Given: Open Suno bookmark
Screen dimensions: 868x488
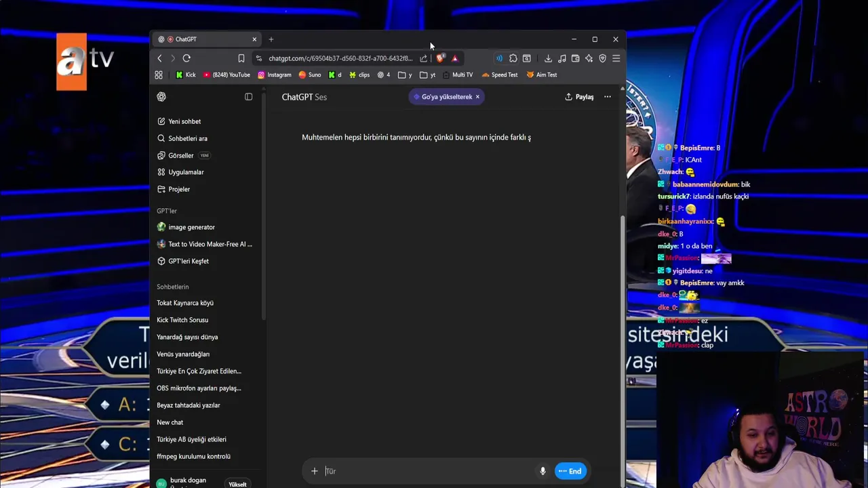Looking at the screenshot, I should coord(310,75).
